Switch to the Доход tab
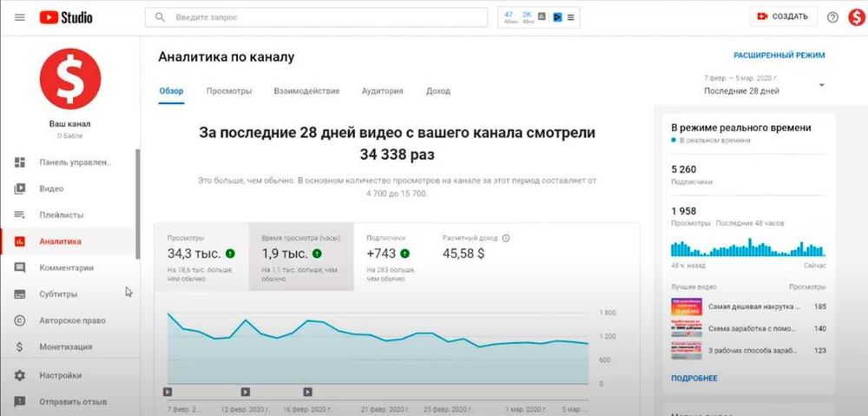This screenshot has height=416, width=868. [438, 91]
